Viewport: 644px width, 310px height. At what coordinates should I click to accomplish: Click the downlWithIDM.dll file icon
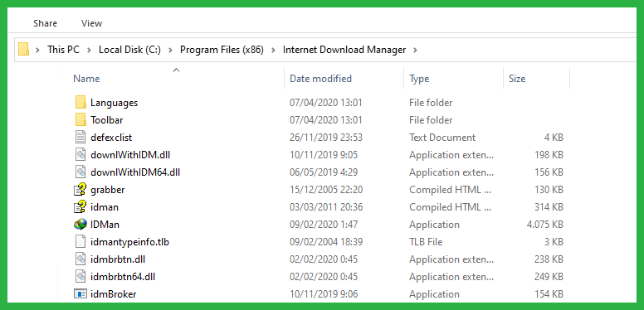click(x=80, y=155)
